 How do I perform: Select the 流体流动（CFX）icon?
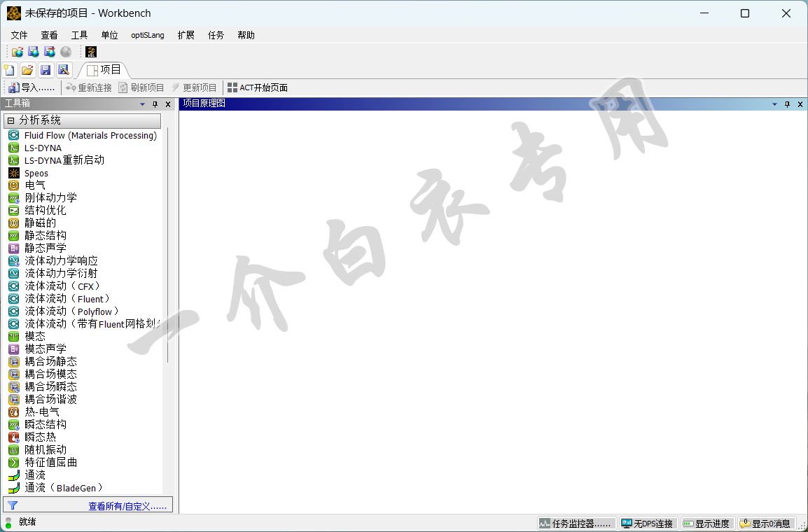tap(14, 286)
